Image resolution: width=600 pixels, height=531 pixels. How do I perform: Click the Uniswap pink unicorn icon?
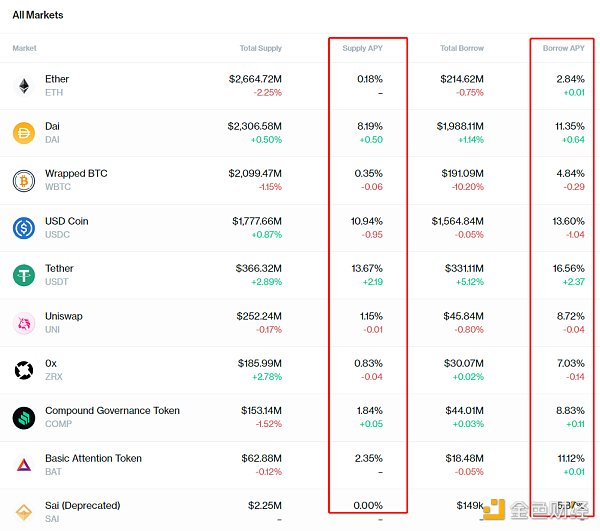click(24, 323)
